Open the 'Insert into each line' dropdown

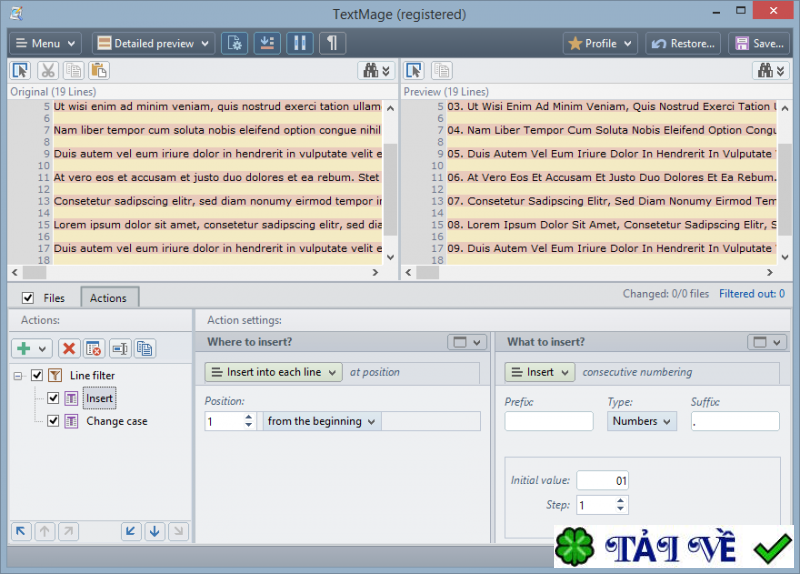tap(273, 372)
